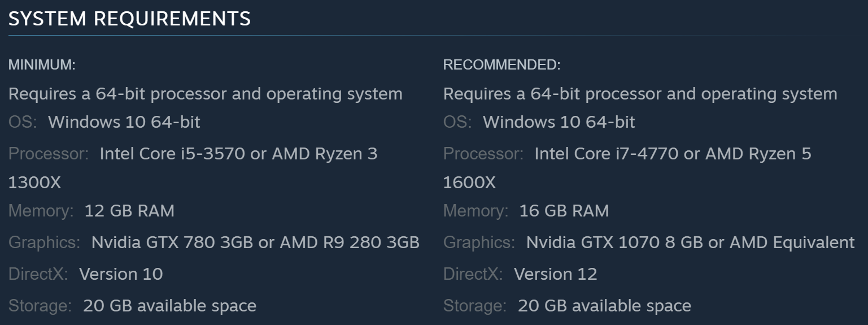Click the SYSTEM REQUIREMENTS heading
The image size is (868, 325).
(x=129, y=19)
